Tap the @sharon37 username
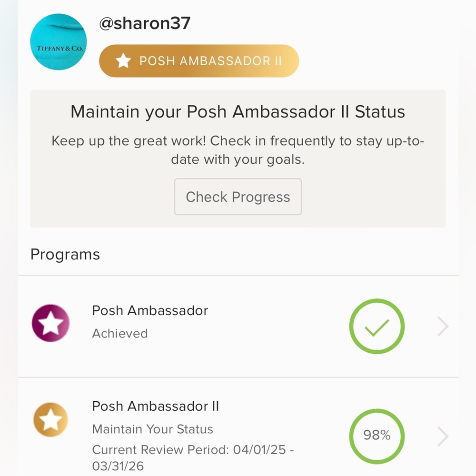 (x=144, y=24)
